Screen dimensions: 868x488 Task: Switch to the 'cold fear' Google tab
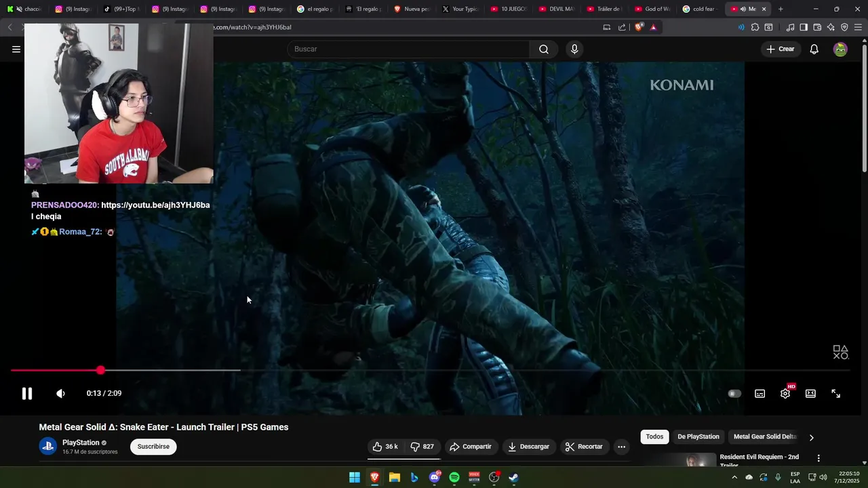click(699, 9)
